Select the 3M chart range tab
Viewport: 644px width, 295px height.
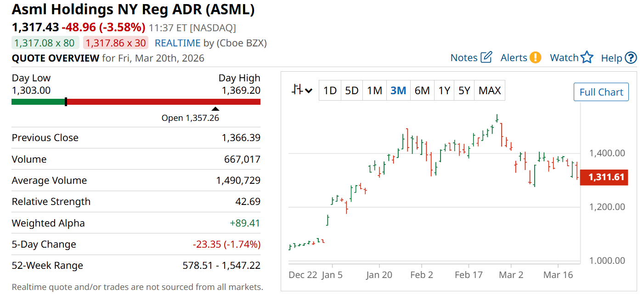coord(398,91)
